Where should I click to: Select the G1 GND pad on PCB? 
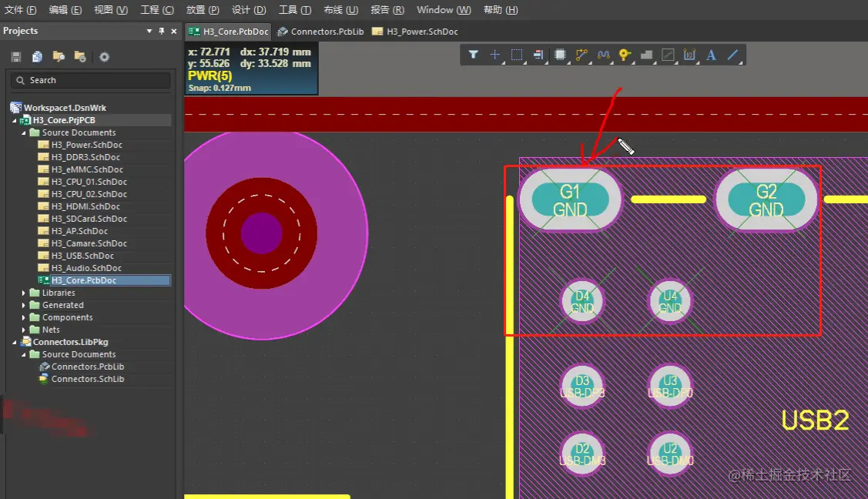coord(570,199)
